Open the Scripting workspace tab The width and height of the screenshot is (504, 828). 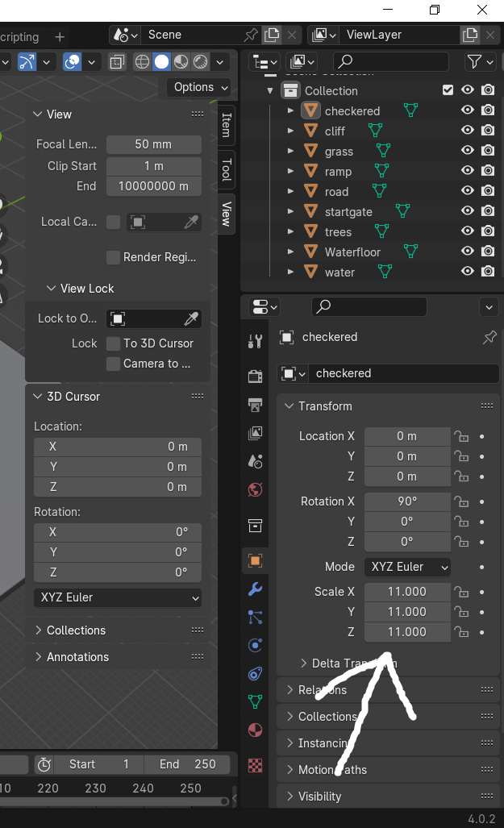pyautogui.click(x=19, y=37)
